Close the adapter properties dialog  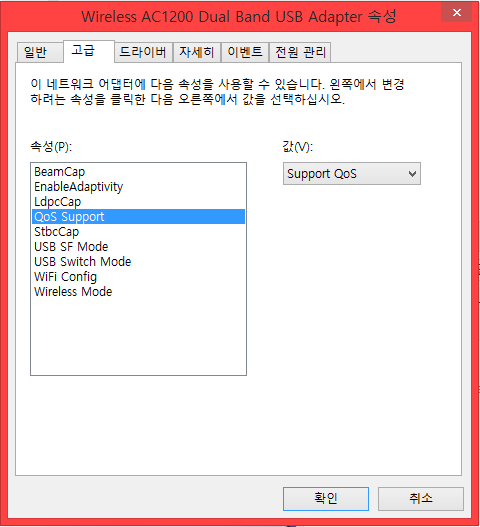[456, 13]
